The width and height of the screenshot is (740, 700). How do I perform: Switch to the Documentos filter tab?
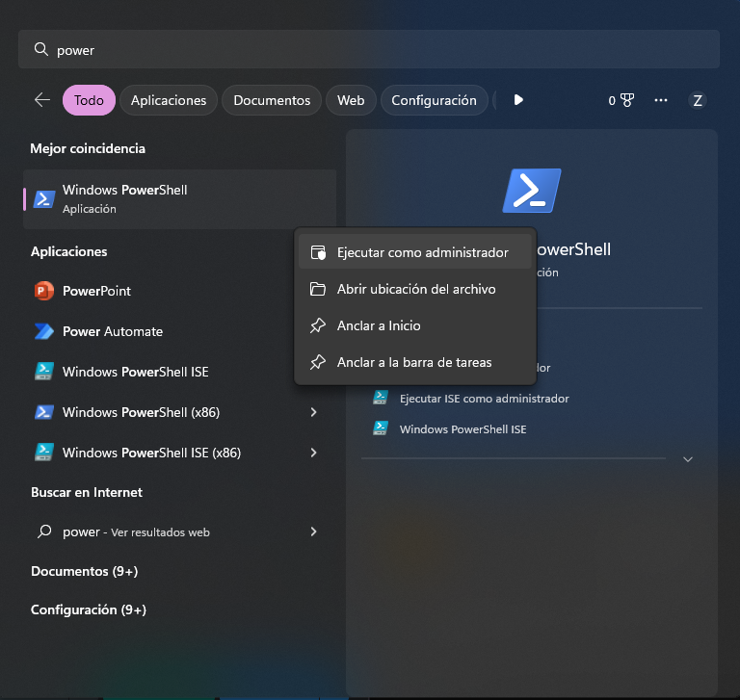[272, 100]
